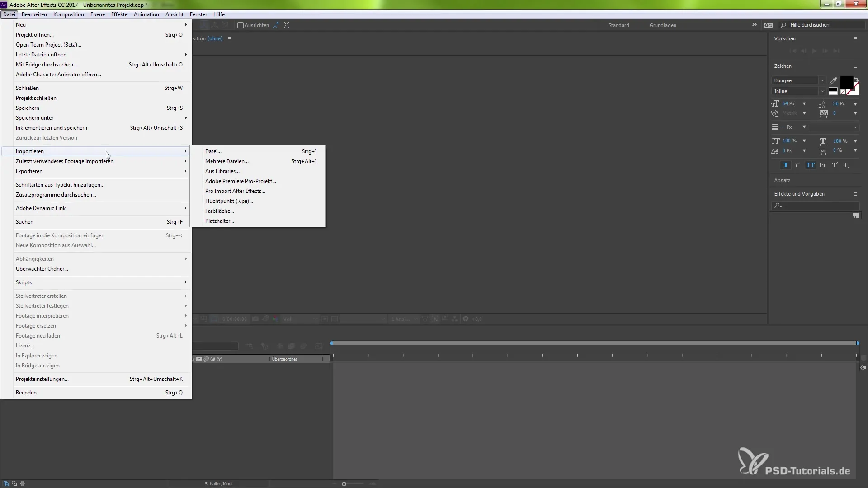The image size is (868, 488).
Task: Expand hidden workspaces with the double chevron
Action: pos(754,25)
